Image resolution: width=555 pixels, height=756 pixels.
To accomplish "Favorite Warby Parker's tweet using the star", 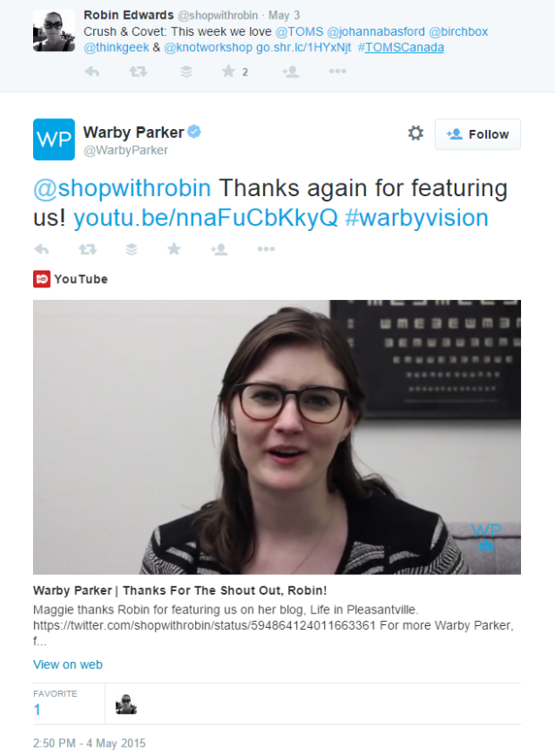I will point(174,249).
